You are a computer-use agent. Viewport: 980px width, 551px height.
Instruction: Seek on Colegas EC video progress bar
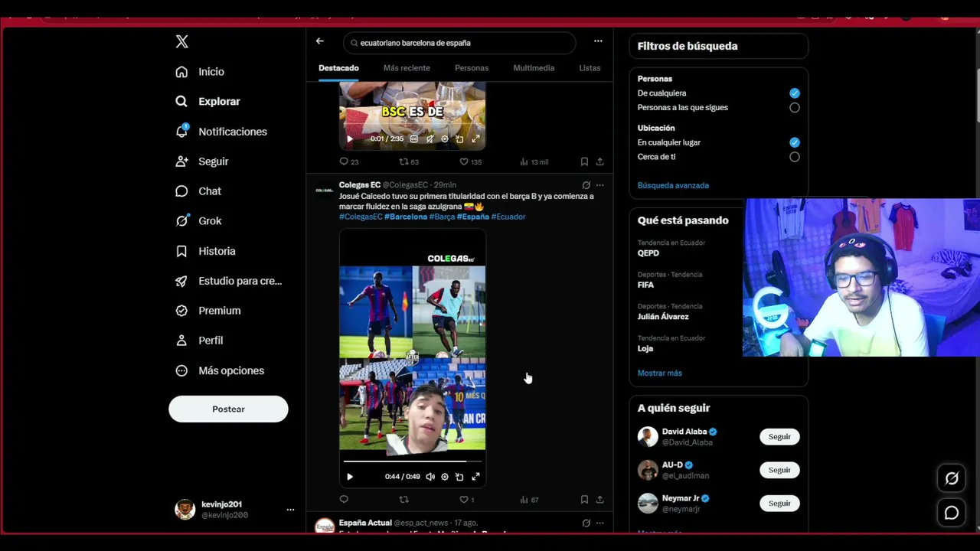pyautogui.click(x=413, y=461)
